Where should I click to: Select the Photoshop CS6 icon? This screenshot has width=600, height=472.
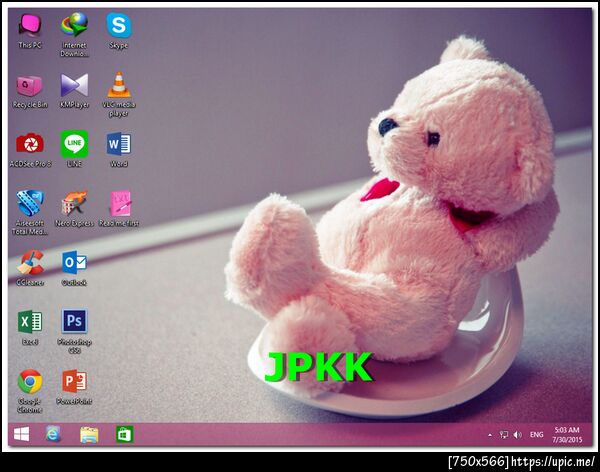[x=74, y=332]
